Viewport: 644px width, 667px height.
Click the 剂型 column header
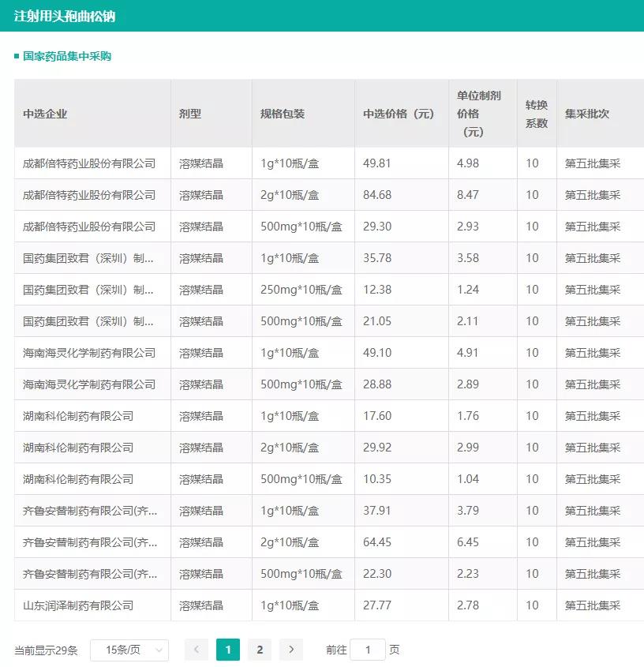[x=190, y=114]
